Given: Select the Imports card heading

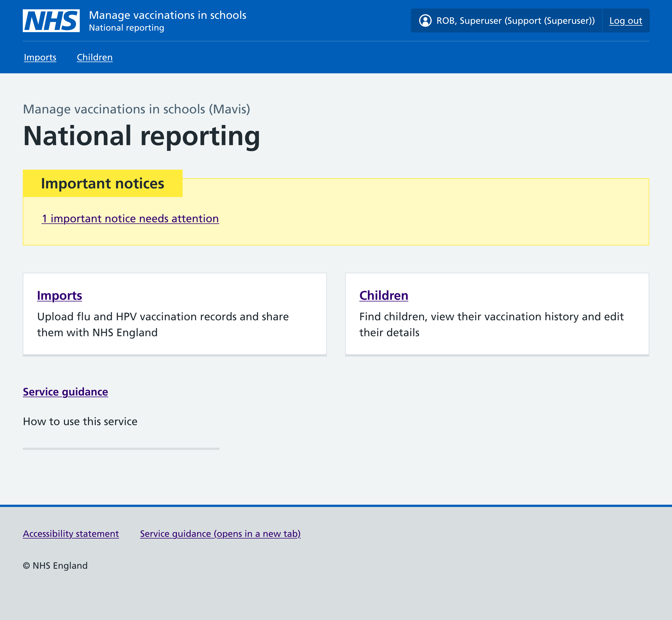Looking at the screenshot, I should [59, 296].
